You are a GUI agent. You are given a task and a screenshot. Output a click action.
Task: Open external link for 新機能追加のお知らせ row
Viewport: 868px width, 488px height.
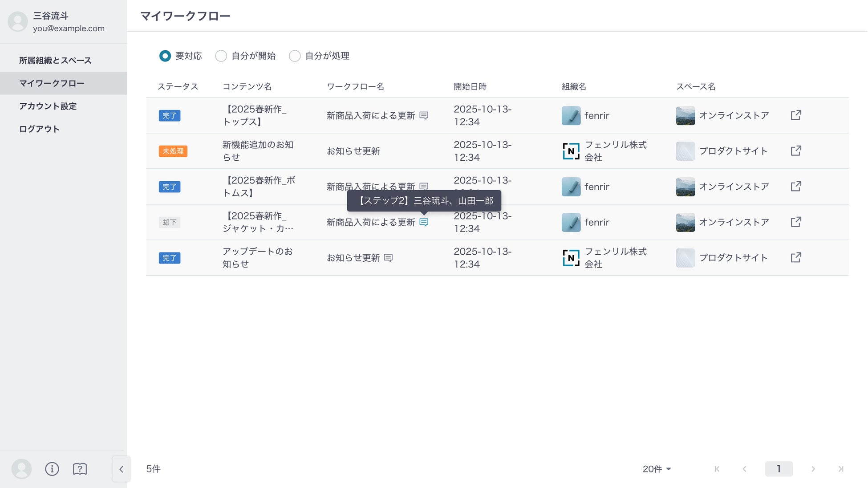point(796,151)
